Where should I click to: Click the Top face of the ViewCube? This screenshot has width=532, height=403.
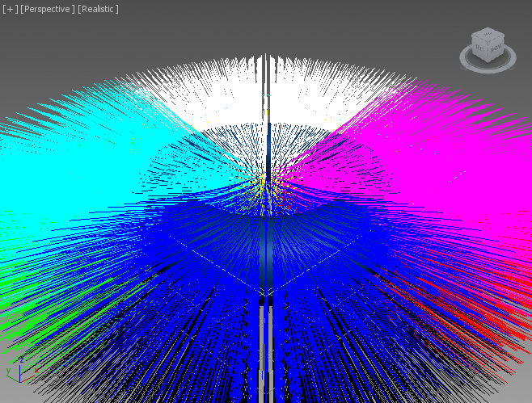(488, 34)
